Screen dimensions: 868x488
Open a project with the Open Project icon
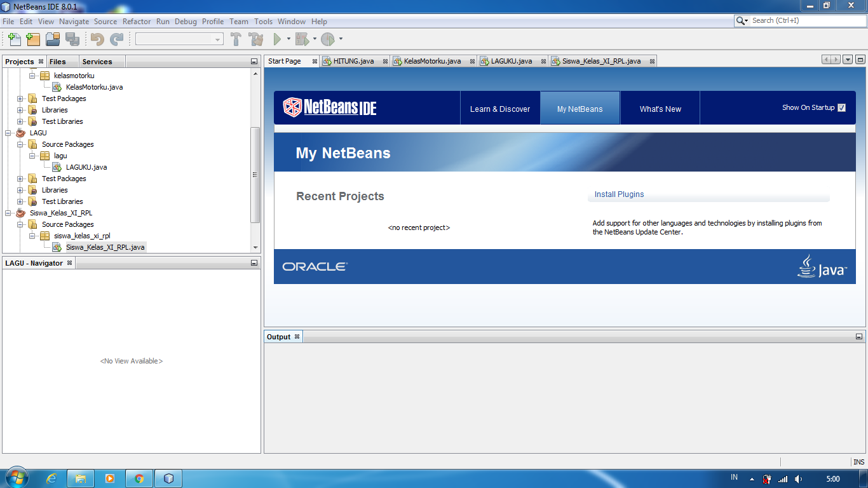click(x=53, y=39)
